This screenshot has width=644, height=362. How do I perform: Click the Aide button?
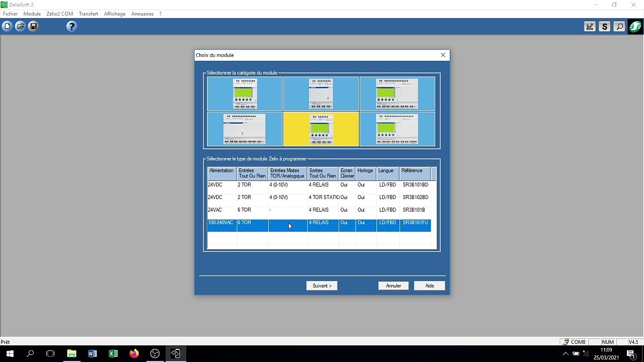(x=430, y=286)
